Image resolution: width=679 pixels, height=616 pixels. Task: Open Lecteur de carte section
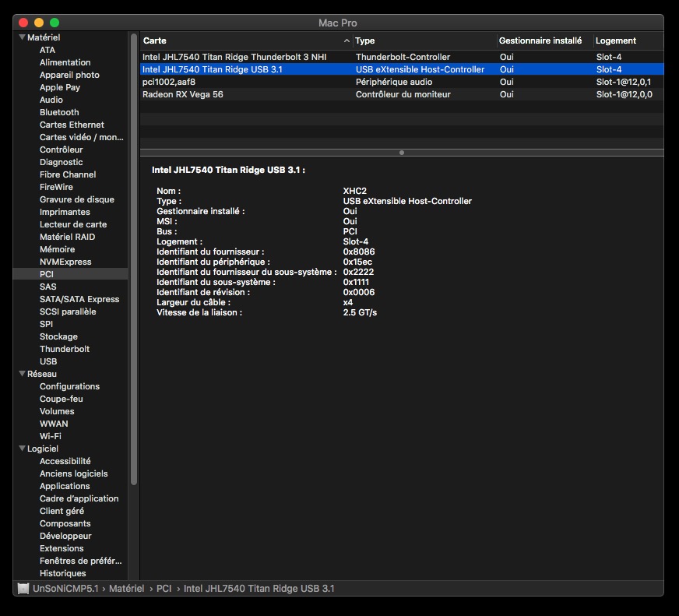coord(73,224)
